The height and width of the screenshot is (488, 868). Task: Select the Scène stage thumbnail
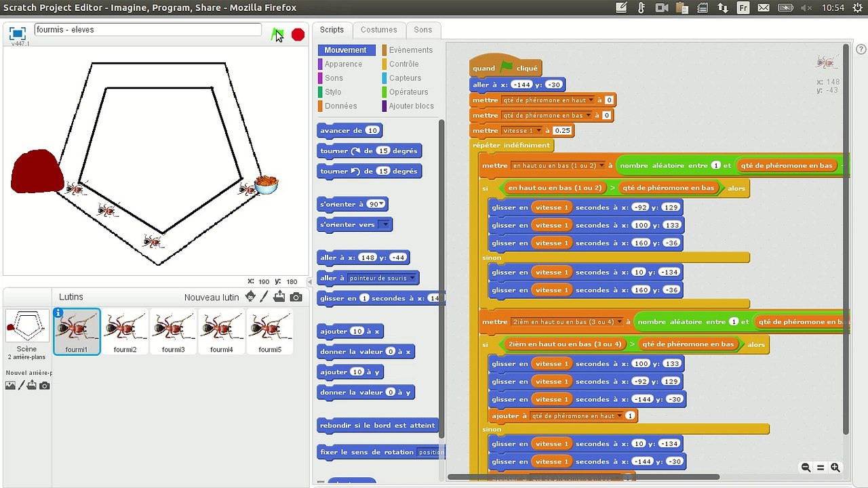click(26, 335)
